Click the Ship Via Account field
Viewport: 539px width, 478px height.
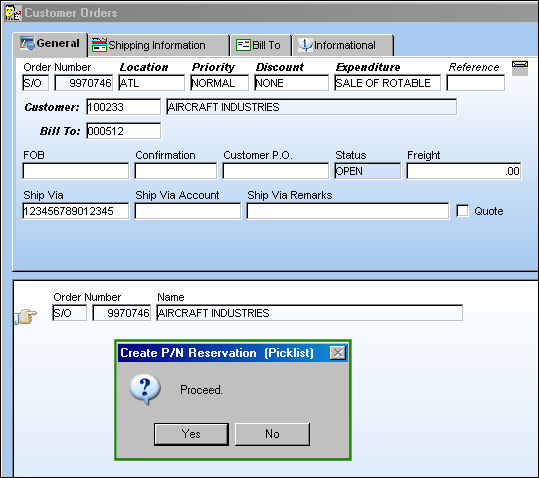[x=188, y=211]
